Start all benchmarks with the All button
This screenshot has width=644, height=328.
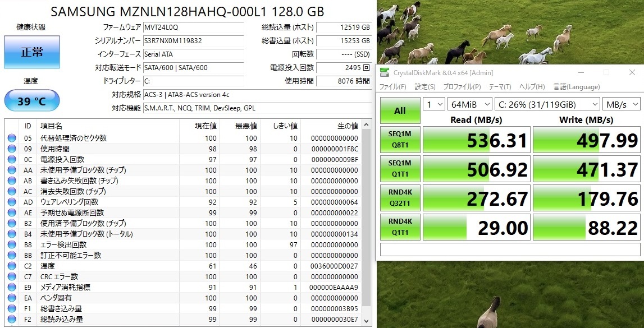(400, 110)
